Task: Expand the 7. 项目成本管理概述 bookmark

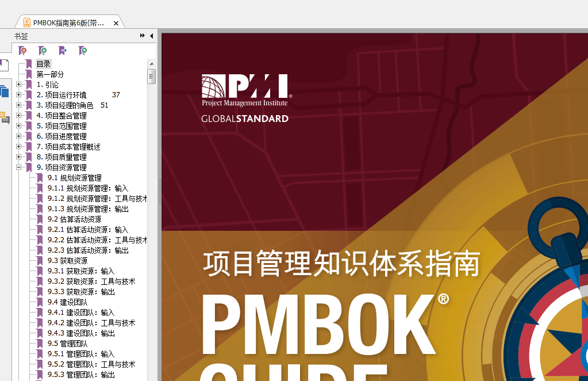Action: click(x=19, y=147)
